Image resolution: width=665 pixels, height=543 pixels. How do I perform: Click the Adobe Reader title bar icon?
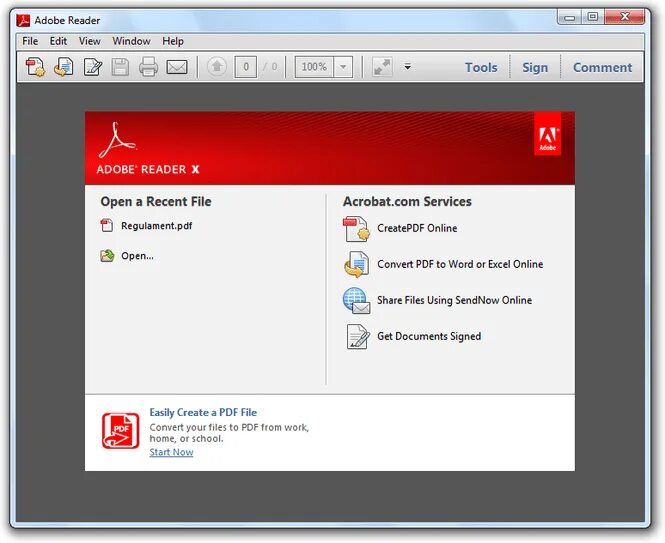click(x=23, y=20)
